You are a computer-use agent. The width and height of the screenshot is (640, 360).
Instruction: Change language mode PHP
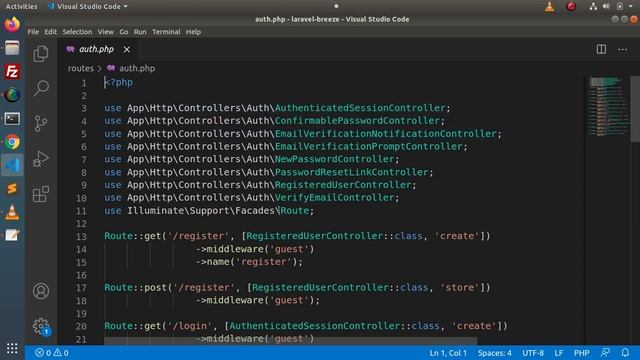581,353
